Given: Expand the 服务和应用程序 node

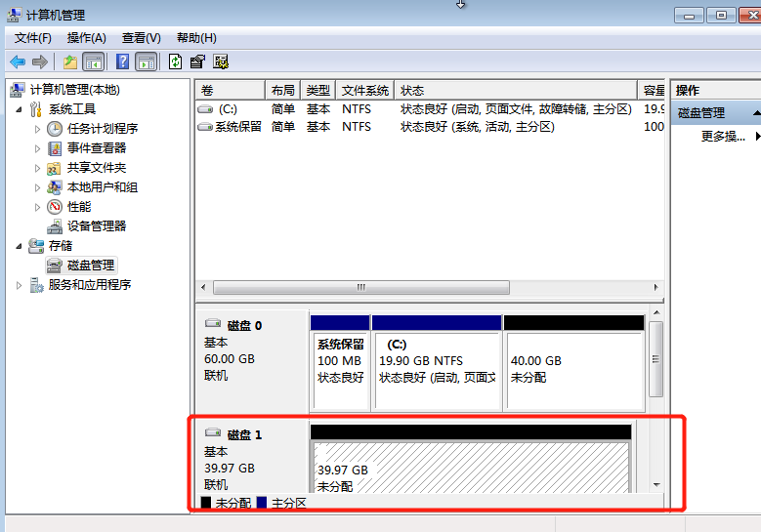Looking at the screenshot, I should tap(19, 286).
